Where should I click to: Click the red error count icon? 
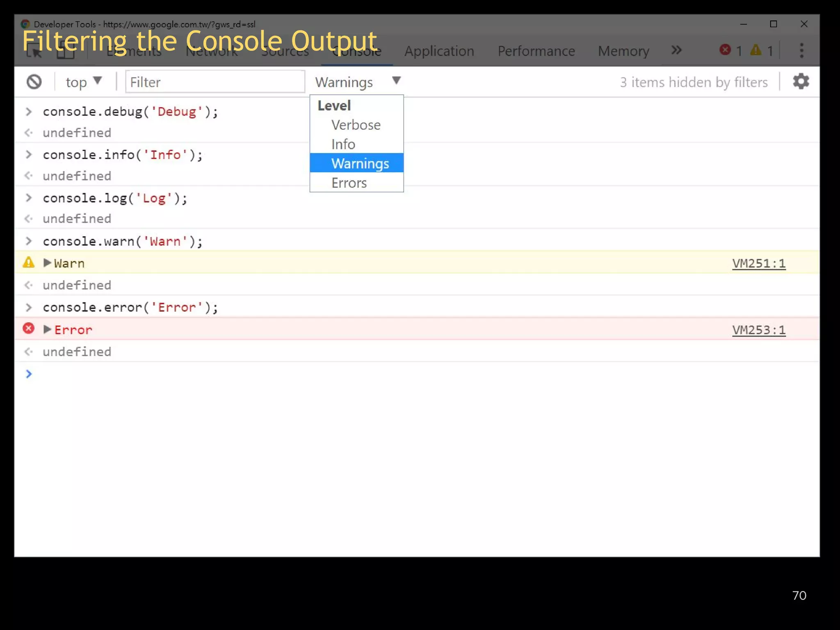click(x=725, y=50)
